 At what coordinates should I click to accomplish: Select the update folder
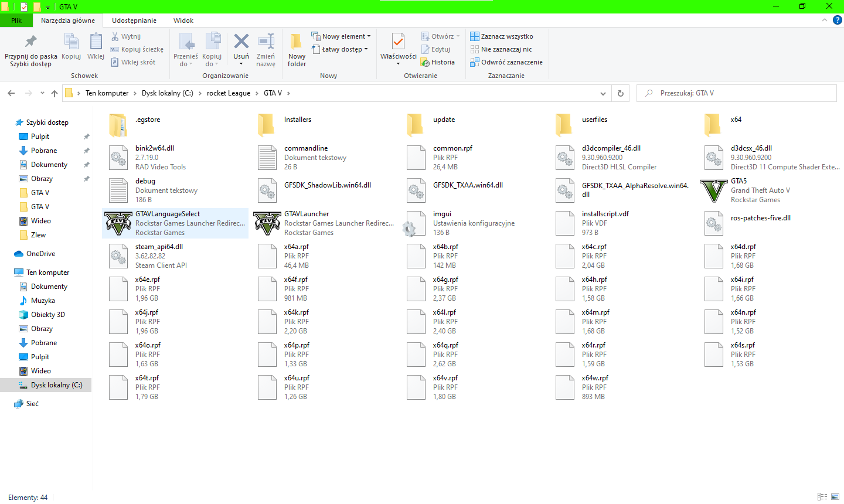coord(472,125)
